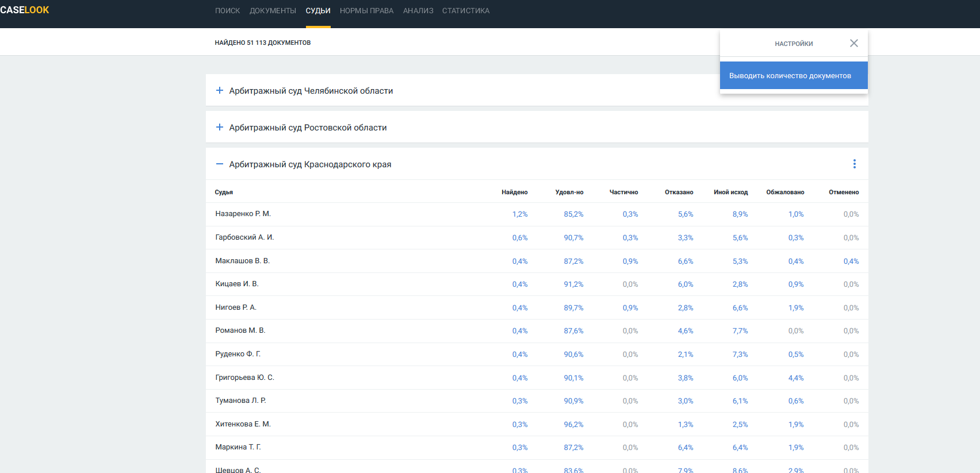The width and height of the screenshot is (980, 473).
Task: Open Гарбовский А. И. refused value 3,3%
Action: [686, 238]
